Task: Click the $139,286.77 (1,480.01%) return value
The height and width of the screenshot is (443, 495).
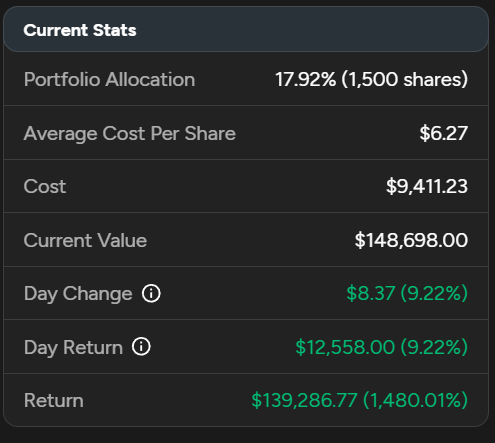Action: [x=360, y=400]
